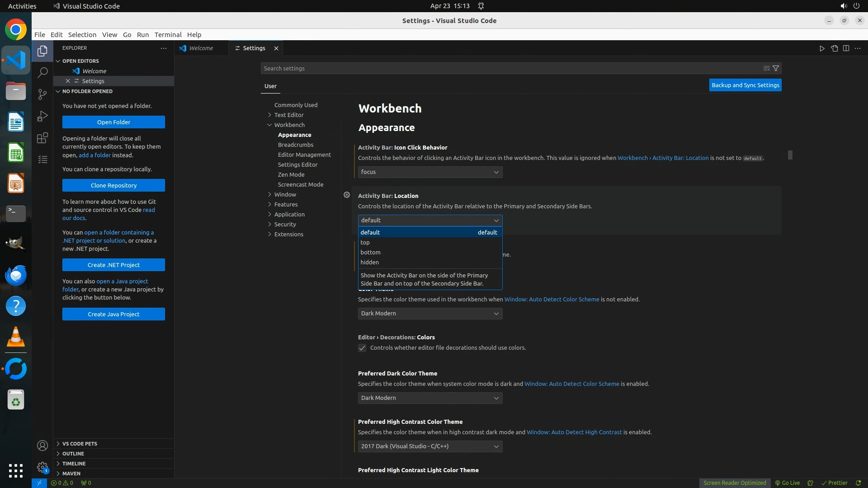Click the Accounts icon in activity bar
Viewport: 868px width, 488px height.
click(42, 446)
